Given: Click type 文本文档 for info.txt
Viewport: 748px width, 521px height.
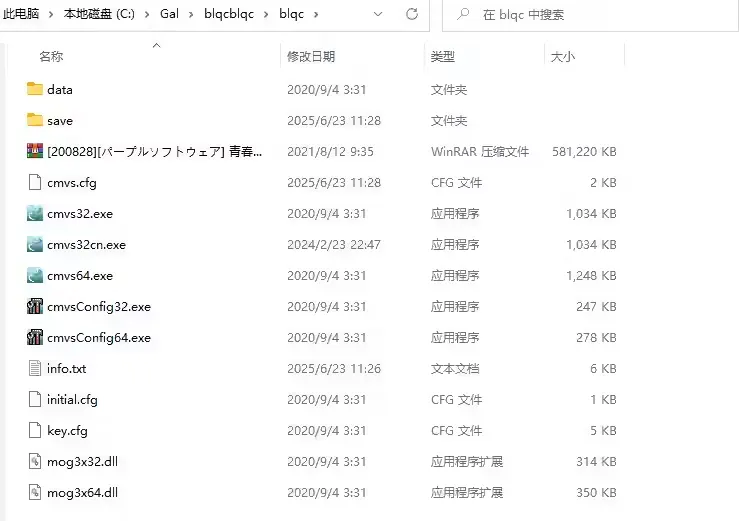Looking at the screenshot, I should (455, 369).
